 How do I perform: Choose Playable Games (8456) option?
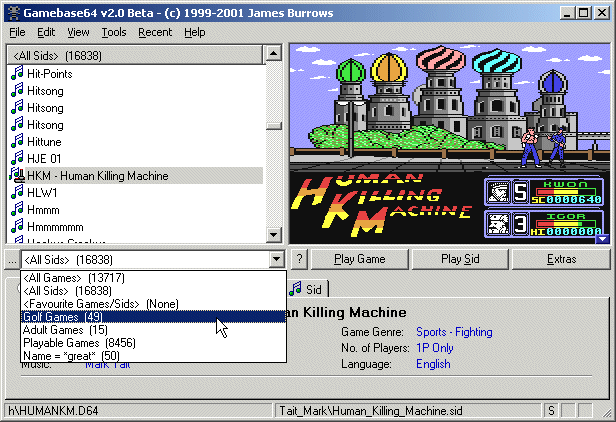tap(153, 343)
